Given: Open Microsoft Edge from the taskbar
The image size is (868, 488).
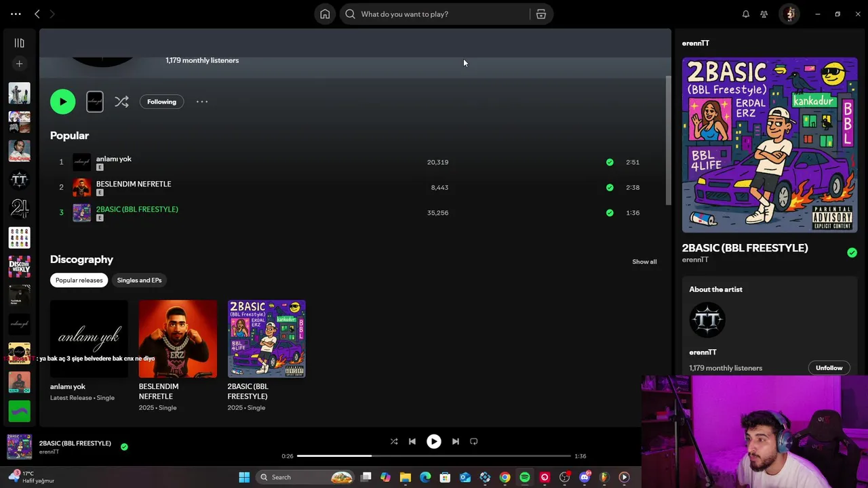Looking at the screenshot, I should pos(425,477).
